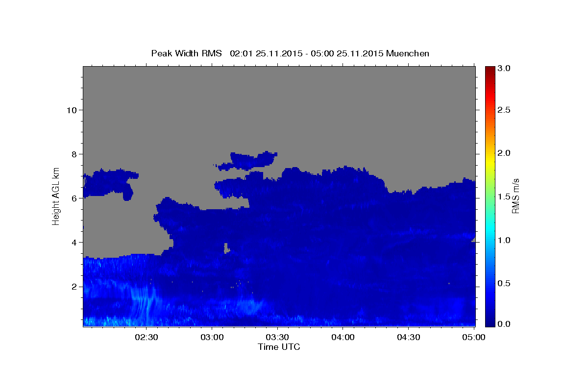Click the 03:00 time tick label
Viewport: 588px width, 392px height.
tap(212, 337)
